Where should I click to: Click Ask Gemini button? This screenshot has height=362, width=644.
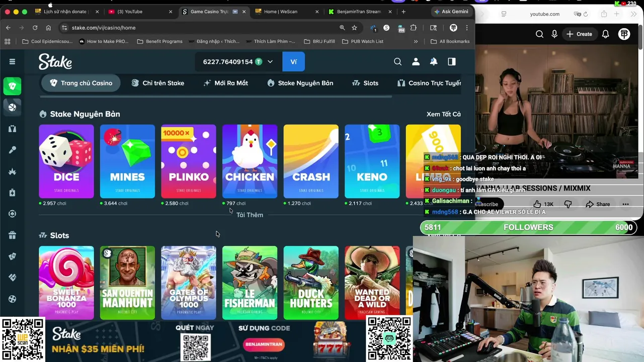point(451,12)
